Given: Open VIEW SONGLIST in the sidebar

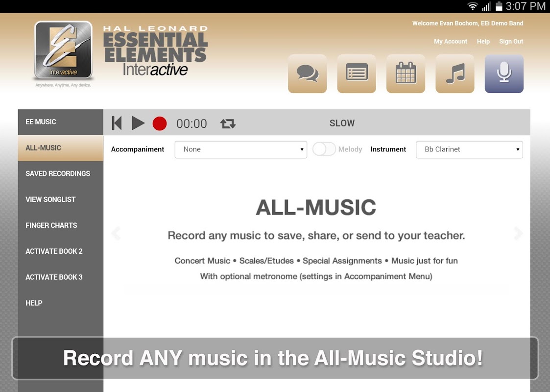Looking at the screenshot, I should 61,200.
